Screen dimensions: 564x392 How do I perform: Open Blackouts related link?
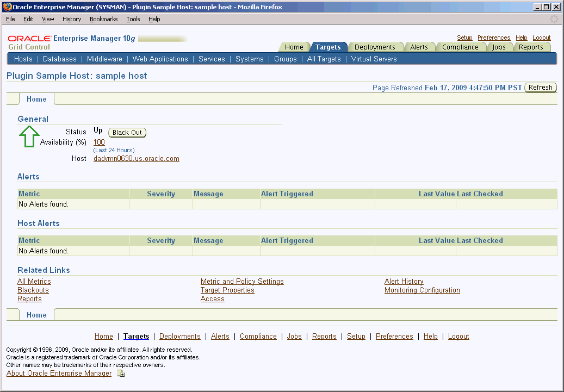point(33,290)
